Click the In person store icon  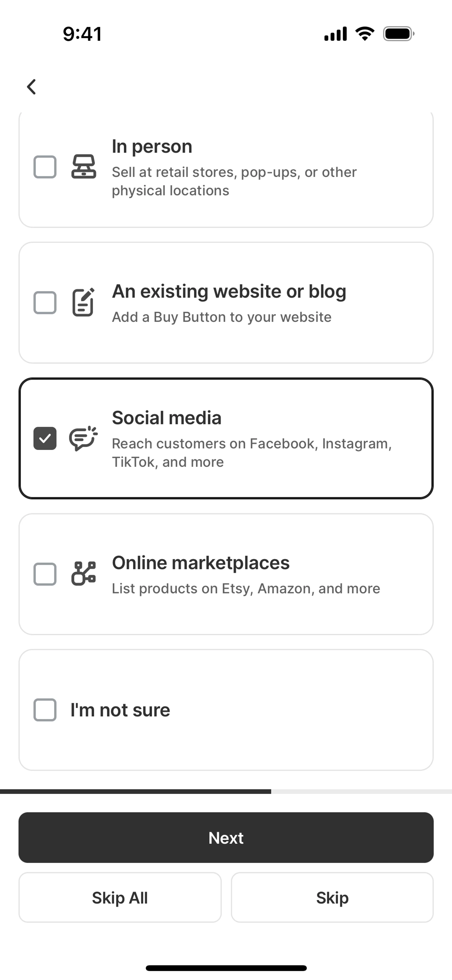[x=84, y=167]
